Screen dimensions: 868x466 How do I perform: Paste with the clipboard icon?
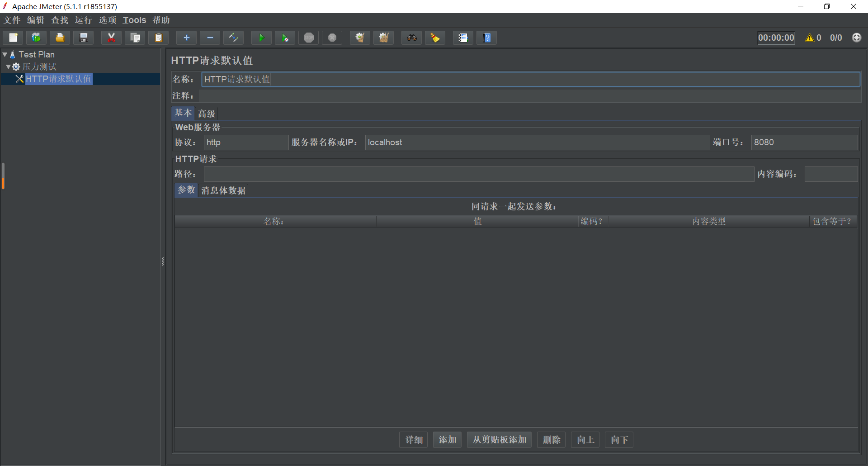[x=159, y=38]
